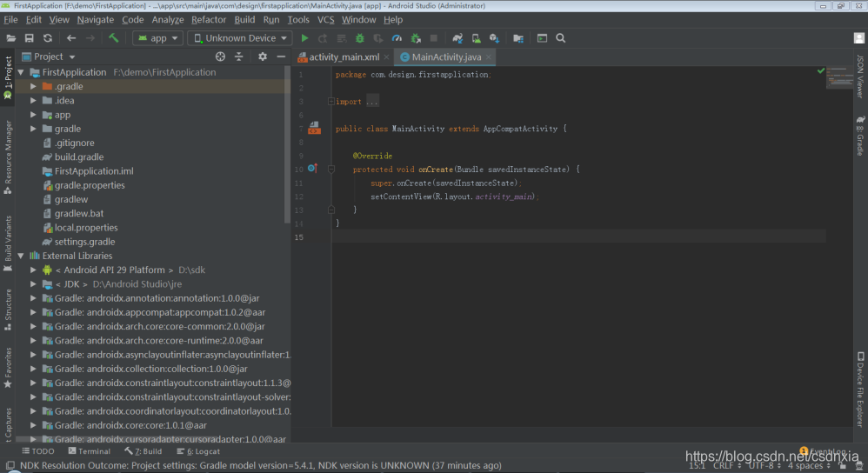Viewport: 868px width, 473px height.
Task: Open the app run configuration dropdown
Action: tap(158, 38)
